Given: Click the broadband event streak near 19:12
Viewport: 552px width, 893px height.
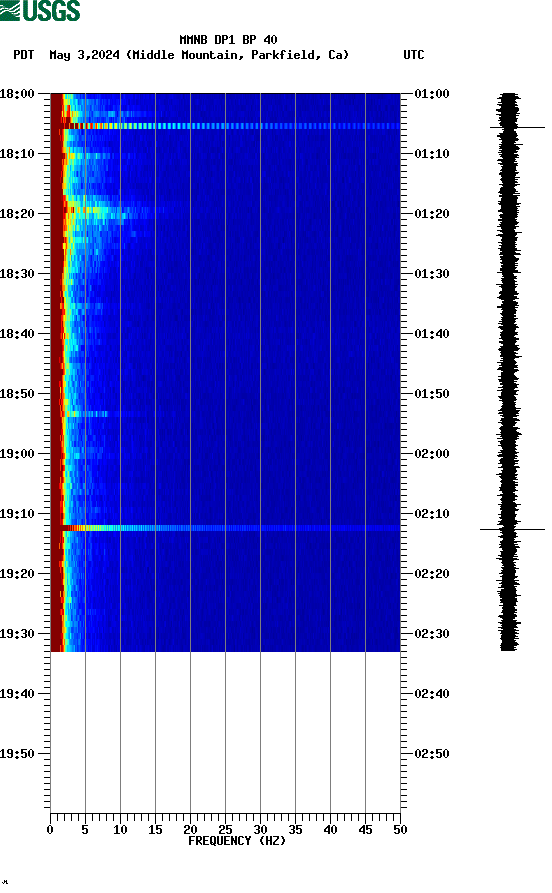Looking at the screenshot, I should pos(226,528).
